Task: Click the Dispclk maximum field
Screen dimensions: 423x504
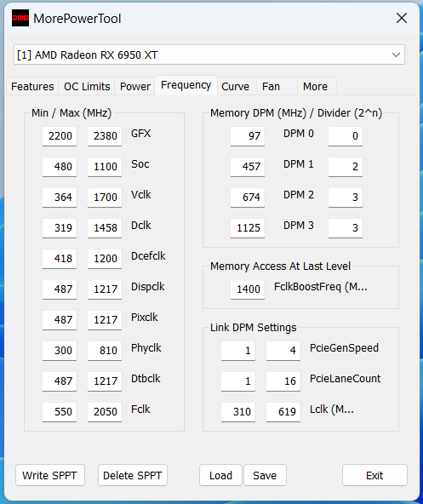Action: tap(105, 289)
